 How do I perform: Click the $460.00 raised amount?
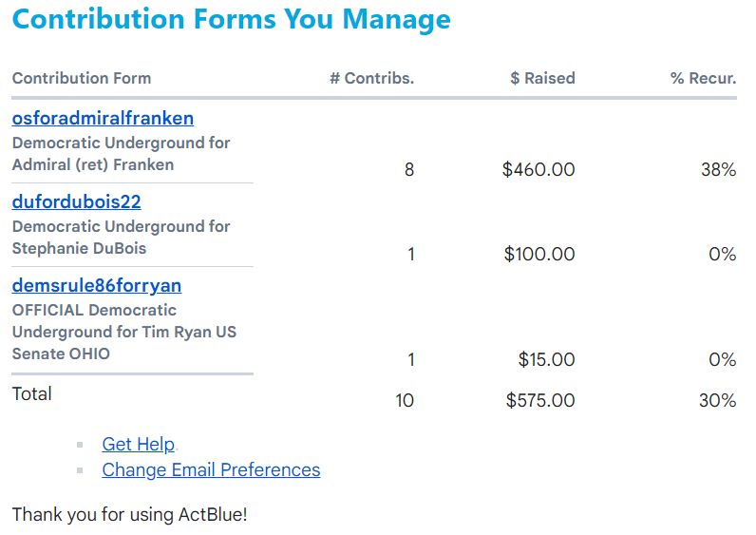point(539,170)
